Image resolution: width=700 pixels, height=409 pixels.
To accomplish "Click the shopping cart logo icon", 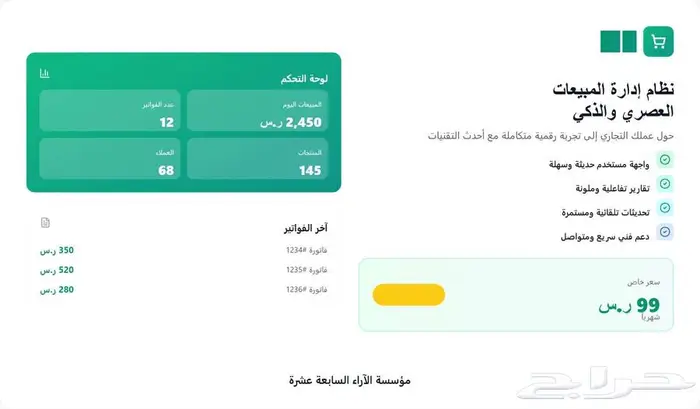I will coord(658,41).
